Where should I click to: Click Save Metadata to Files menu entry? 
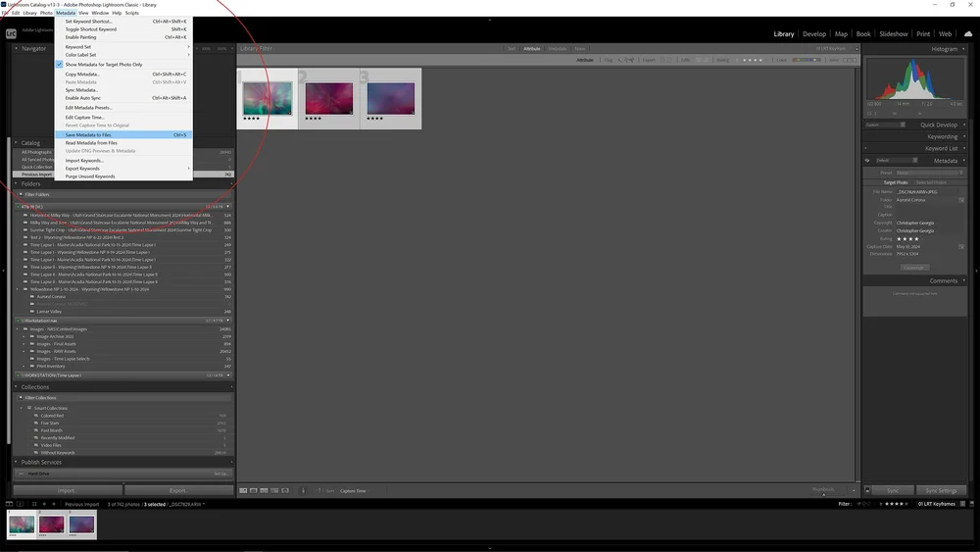(x=123, y=135)
